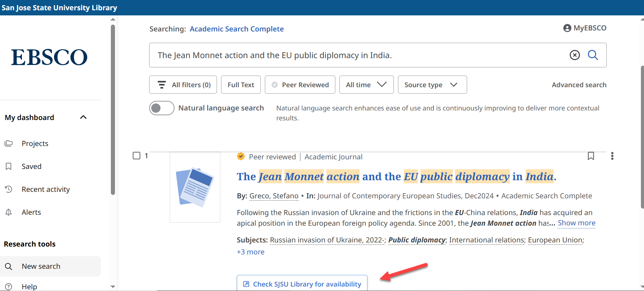Open Recent activity

tap(46, 189)
